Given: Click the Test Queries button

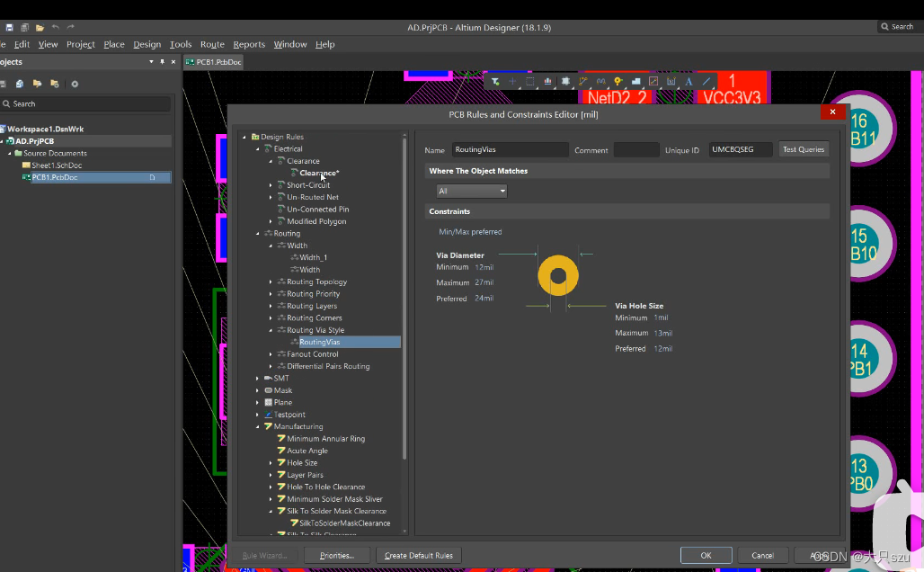Looking at the screenshot, I should 804,149.
